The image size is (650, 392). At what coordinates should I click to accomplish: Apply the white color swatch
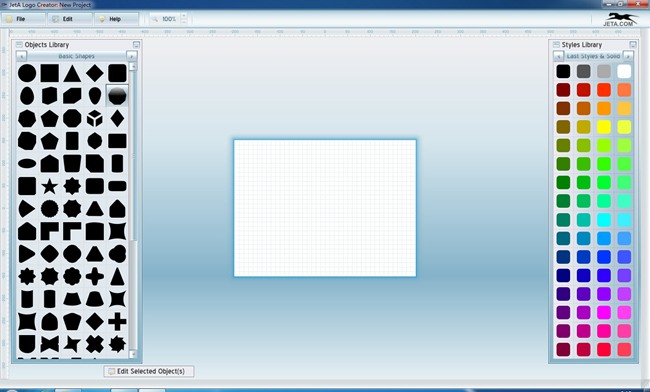point(624,71)
